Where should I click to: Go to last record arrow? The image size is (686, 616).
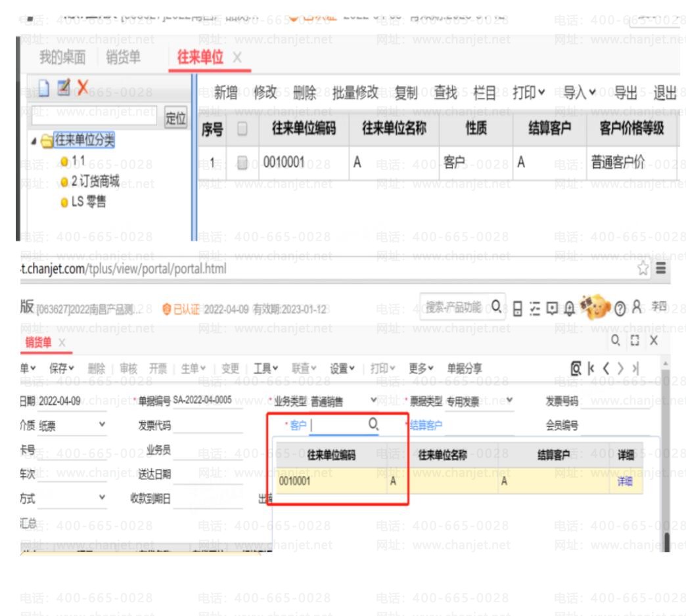pyautogui.click(x=635, y=368)
